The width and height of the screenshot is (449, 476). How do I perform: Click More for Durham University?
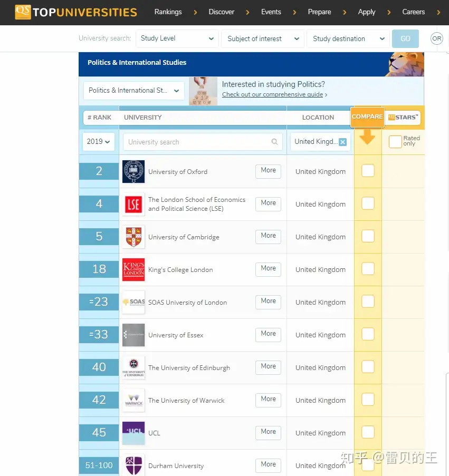pyautogui.click(x=268, y=465)
